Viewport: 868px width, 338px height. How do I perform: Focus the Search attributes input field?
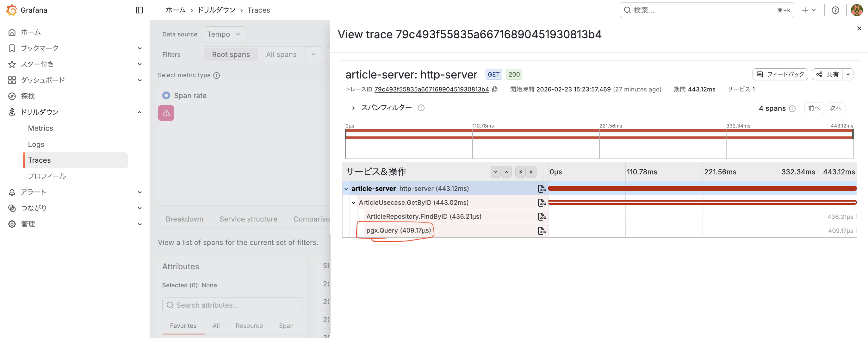pos(232,305)
